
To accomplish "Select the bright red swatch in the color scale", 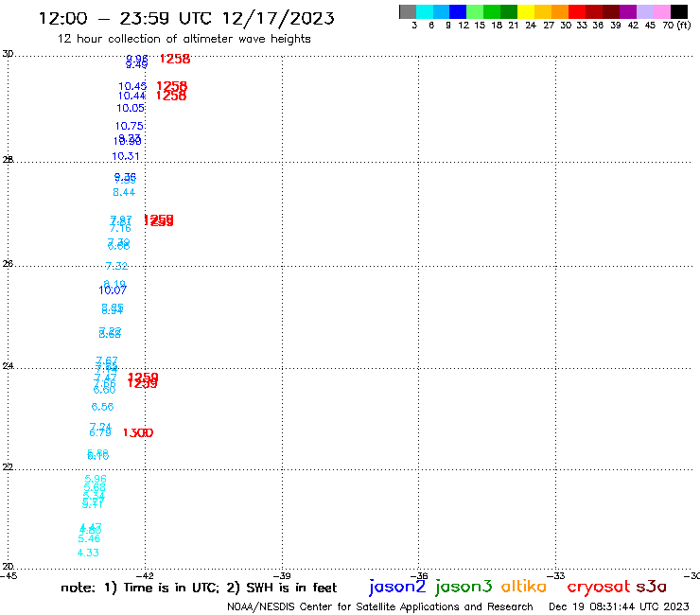I will 577,11.
